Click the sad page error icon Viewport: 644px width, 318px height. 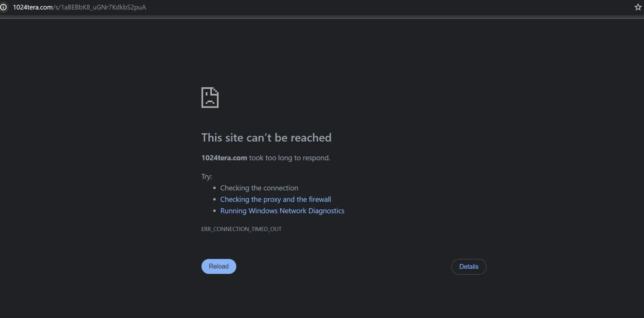(210, 98)
